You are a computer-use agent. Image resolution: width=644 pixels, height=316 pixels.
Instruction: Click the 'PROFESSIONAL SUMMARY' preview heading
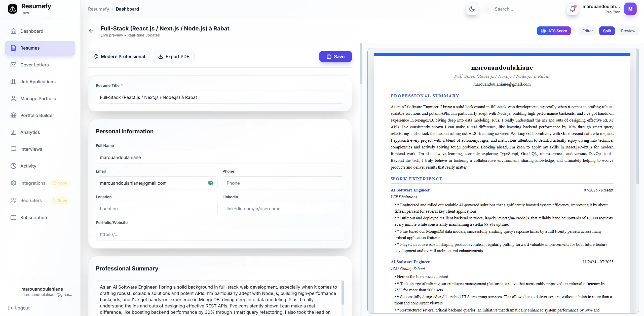[425, 96]
